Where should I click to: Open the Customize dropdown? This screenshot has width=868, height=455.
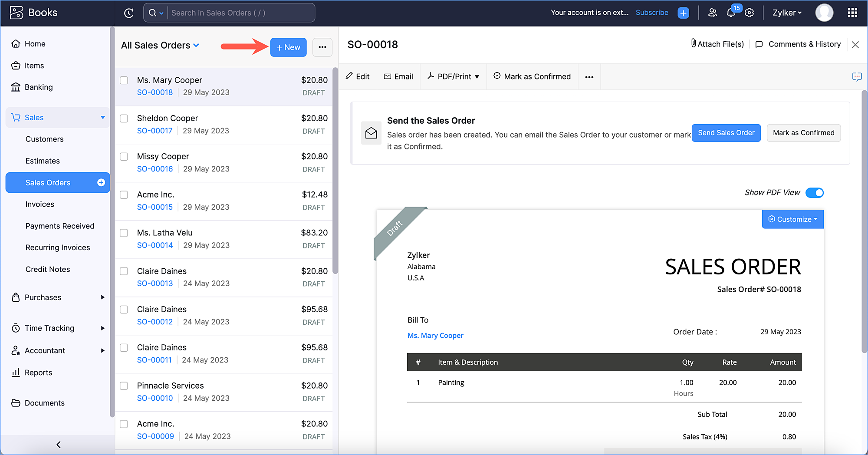(792, 219)
